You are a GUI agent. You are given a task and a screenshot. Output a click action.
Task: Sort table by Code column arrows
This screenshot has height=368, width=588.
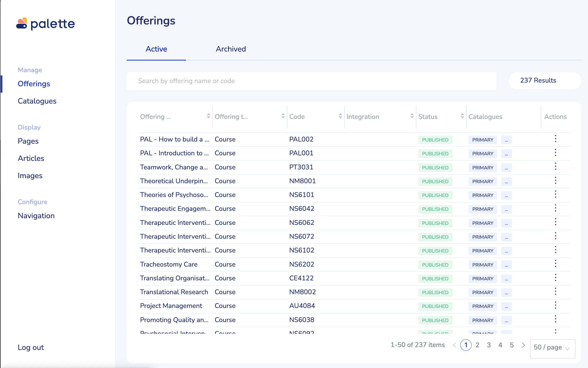[x=340, y=116]
